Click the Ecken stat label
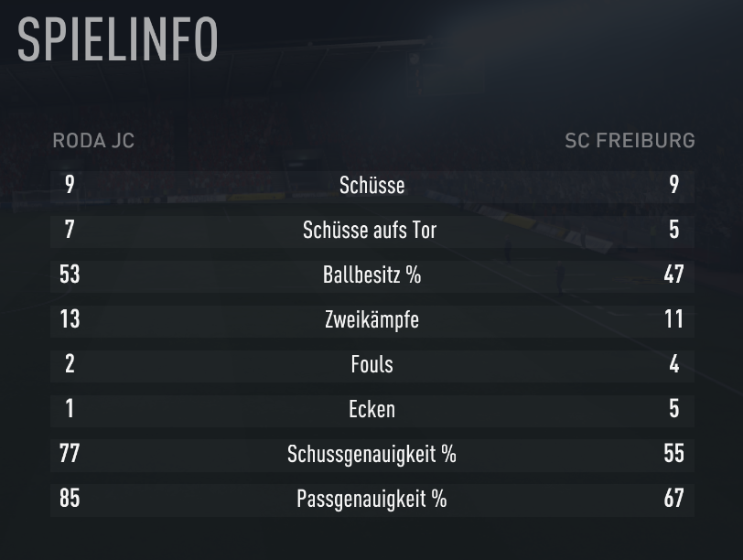743x560 pixels. (372, 409)
